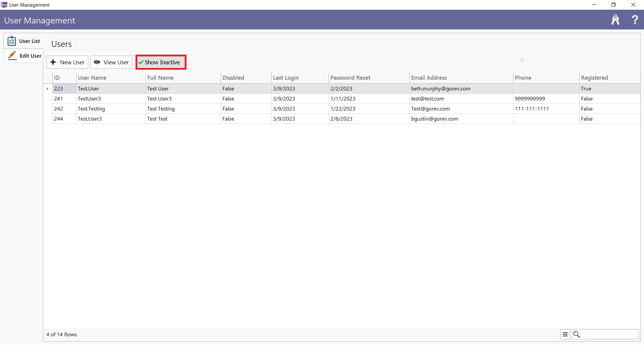Open the User List tab
Image resolution: width=644 pixels, height=345 pixels.
coord(23,41)
